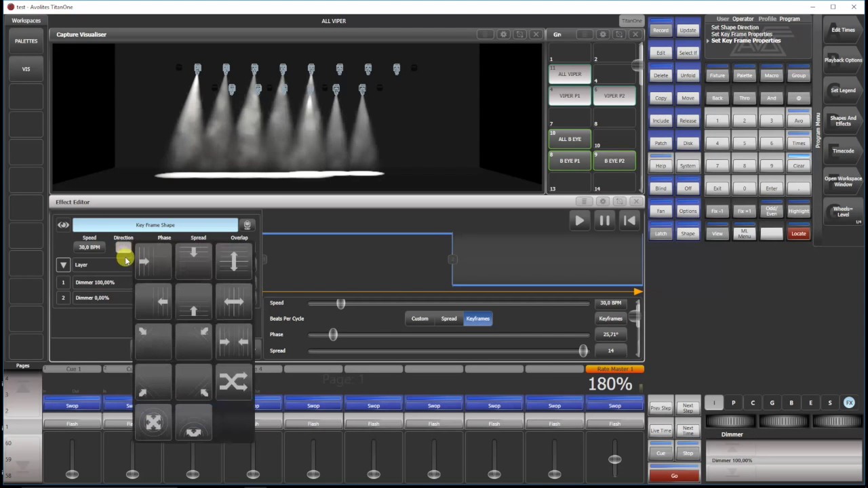
Task: Pick the half-circle arc direction icon
Action: [x=193, y=422]
